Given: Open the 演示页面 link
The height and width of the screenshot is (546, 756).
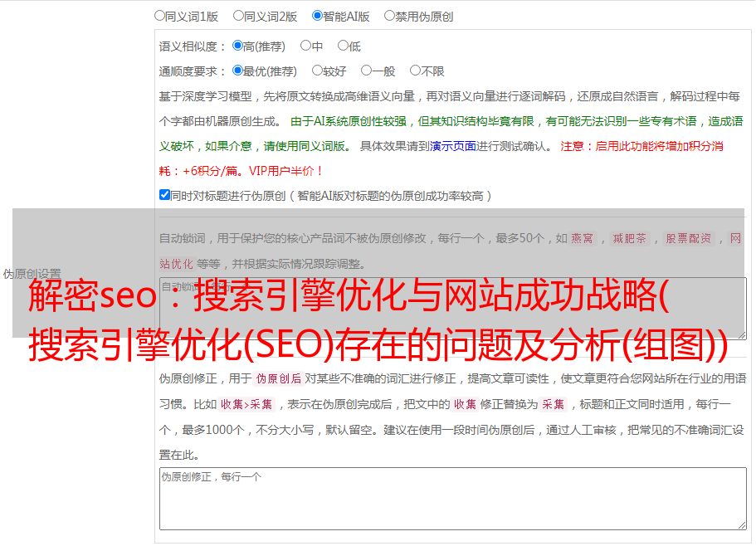Looking at the screenshot, I should 453,146.
